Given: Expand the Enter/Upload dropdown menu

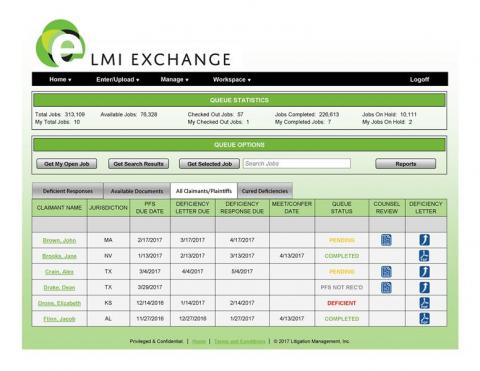Looking at the screenshot, I should tap(118, 79).
